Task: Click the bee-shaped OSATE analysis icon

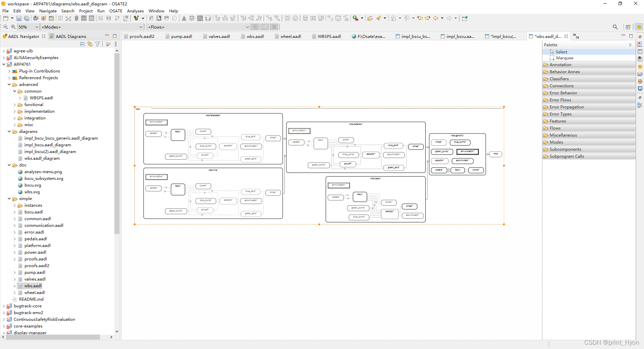Action: [136, 18]
